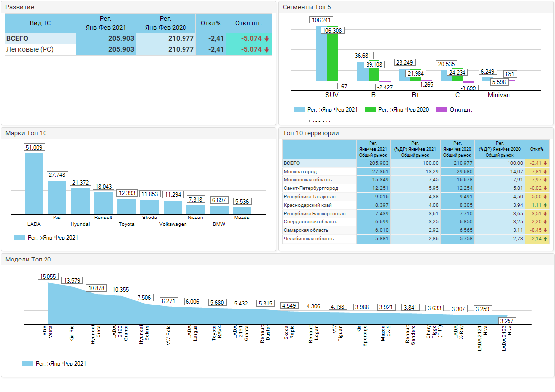This screenshot has width=555, height=392.
Task: Click green up arrow beside Краснодарский край 1,11
Action: pos(545,205)
